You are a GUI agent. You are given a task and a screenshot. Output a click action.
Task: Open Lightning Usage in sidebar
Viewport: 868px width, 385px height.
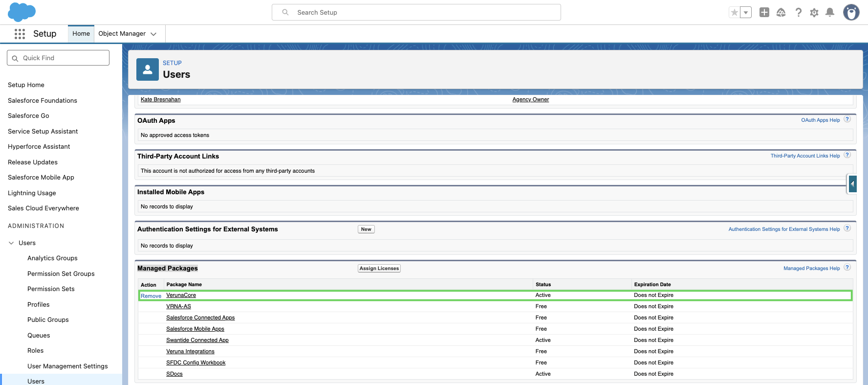[32, 193]
